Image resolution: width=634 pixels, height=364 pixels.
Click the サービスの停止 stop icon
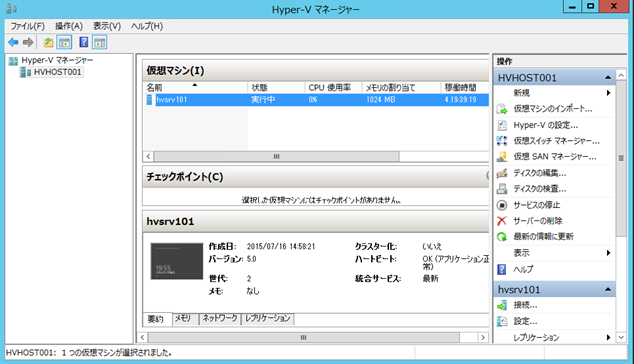coord(502,205)
